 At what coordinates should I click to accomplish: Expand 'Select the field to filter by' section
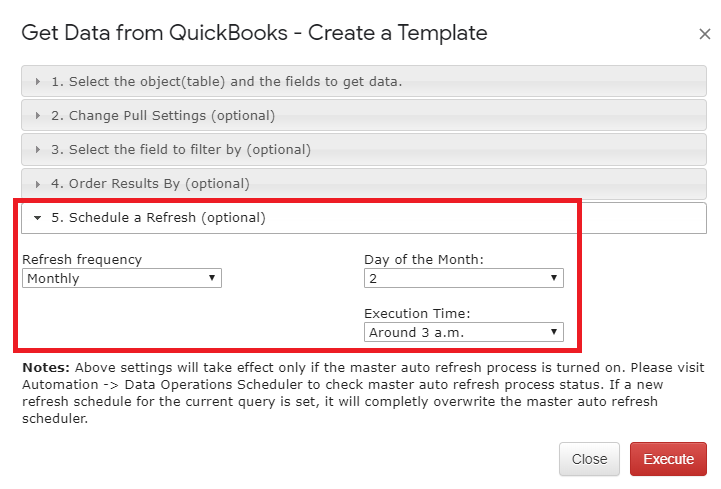364,150
